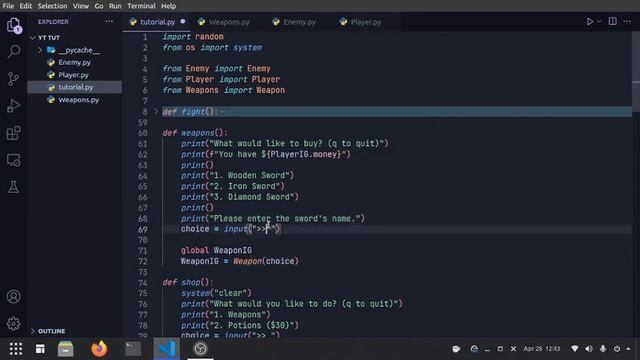Open the Explorer view icon
The height and width of the screenshot is (360, 640).
point(13,25)
